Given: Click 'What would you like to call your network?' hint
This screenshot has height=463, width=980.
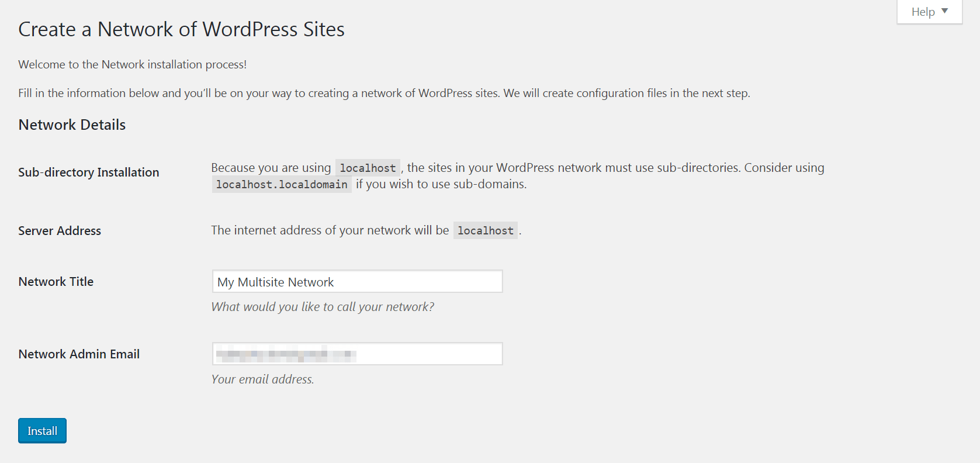Looking at the screenshot, I should pyautogui.click(x=323, y=307).
